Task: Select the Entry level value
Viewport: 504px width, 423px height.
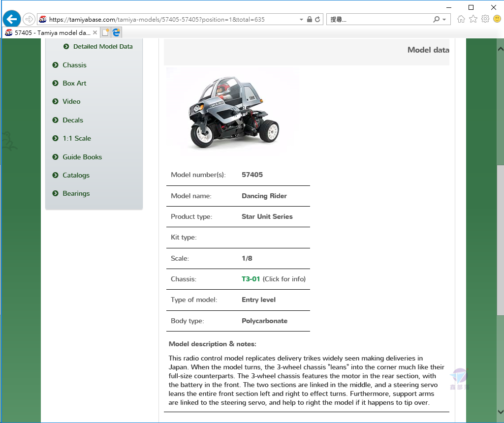Action: coord(259,300)
